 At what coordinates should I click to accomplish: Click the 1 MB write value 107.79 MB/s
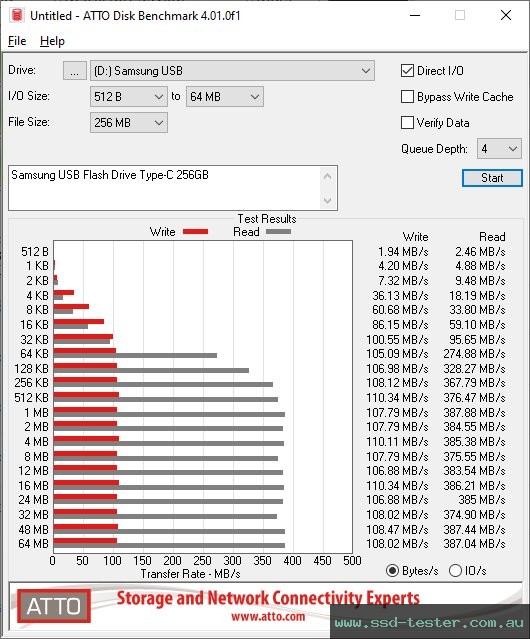(x=397, y=412)
